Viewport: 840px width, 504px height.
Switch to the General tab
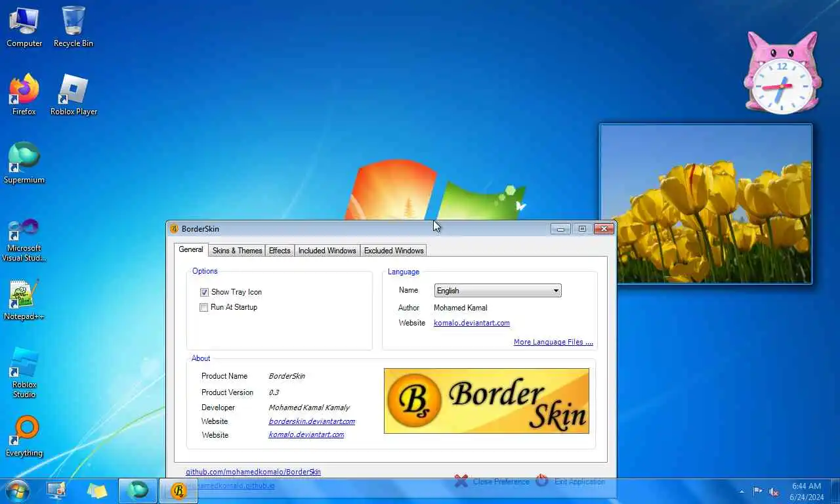click(191, 249)
